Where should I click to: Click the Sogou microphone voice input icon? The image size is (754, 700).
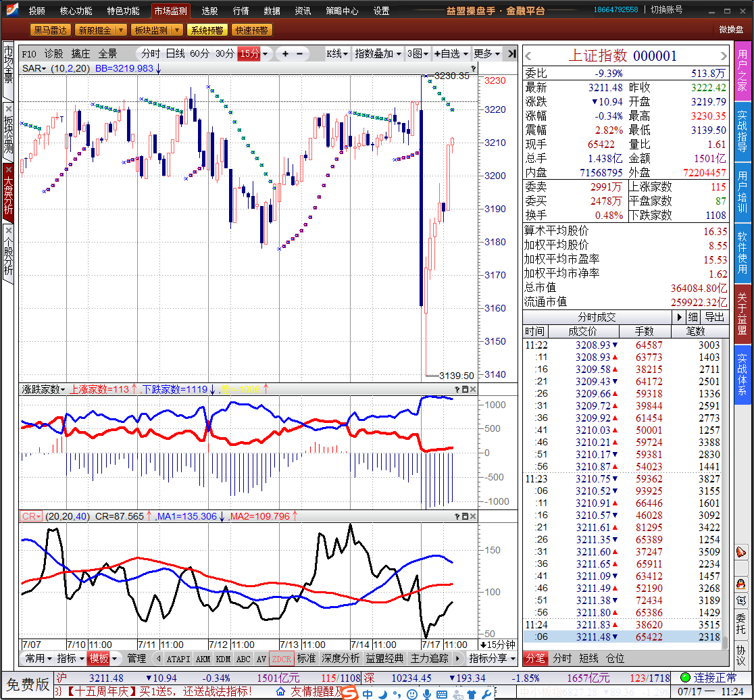pos(426,694)
